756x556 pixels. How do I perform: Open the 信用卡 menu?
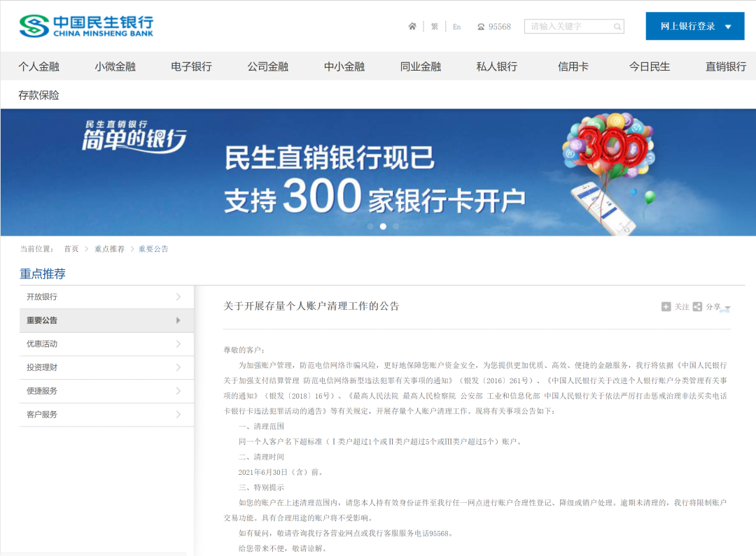[x=573, y=66]
